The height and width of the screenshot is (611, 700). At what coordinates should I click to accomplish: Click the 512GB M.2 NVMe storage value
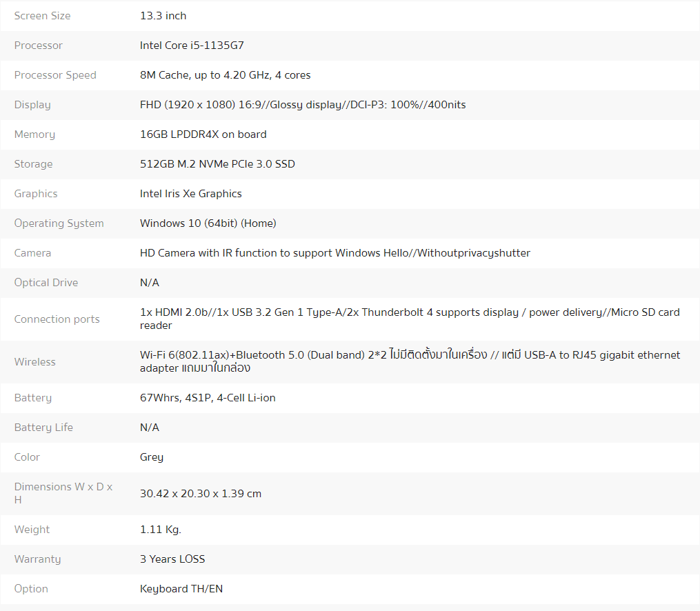point(217,164)
